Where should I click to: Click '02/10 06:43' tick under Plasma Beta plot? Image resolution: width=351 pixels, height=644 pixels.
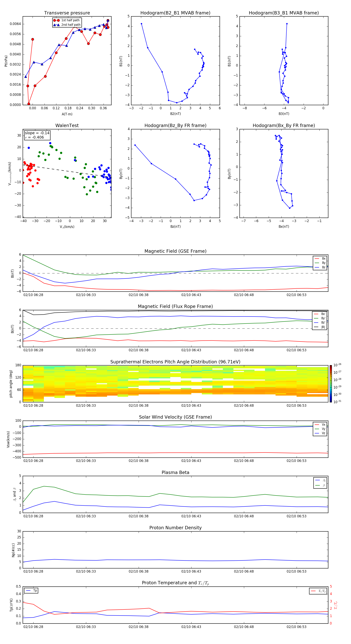coord(191,516)
